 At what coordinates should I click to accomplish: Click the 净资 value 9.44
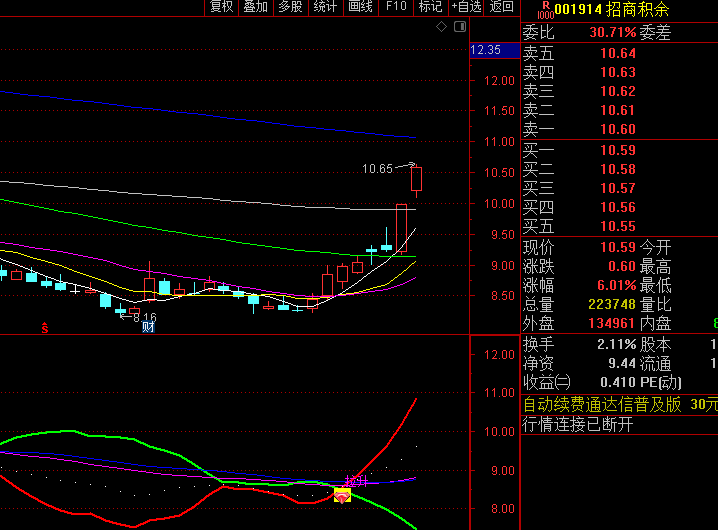622,364
